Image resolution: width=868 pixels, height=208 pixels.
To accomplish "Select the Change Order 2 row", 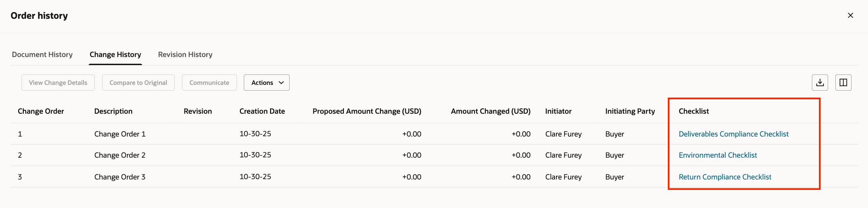I will 120,155.
